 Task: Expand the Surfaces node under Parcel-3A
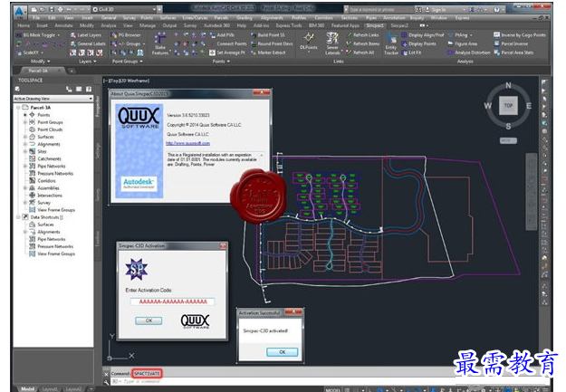tap(25, 137)
